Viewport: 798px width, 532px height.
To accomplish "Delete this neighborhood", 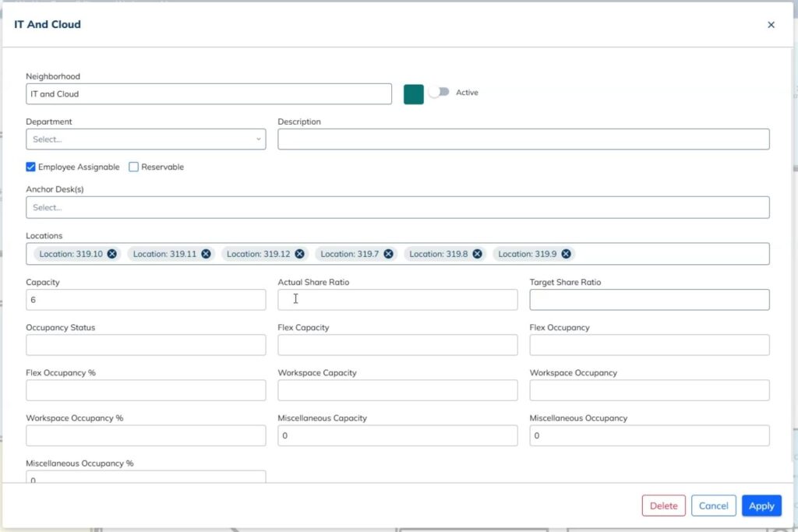I will coord(663,506).
